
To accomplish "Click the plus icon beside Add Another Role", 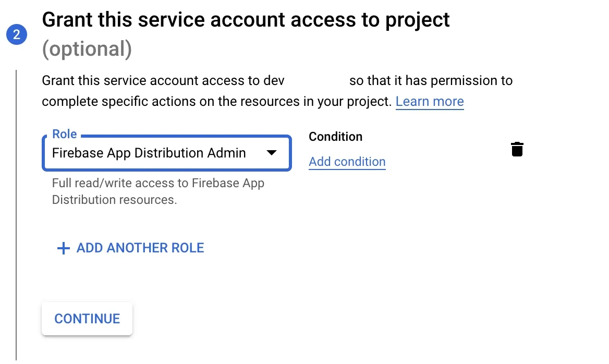I will coord(63,248).
